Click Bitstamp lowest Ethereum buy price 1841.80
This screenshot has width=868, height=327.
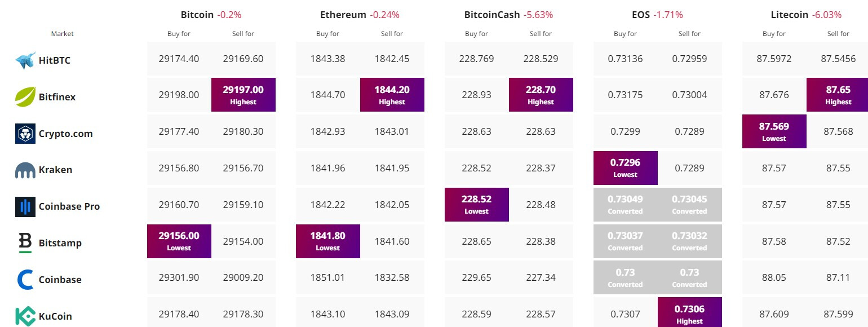coord(328,241)
